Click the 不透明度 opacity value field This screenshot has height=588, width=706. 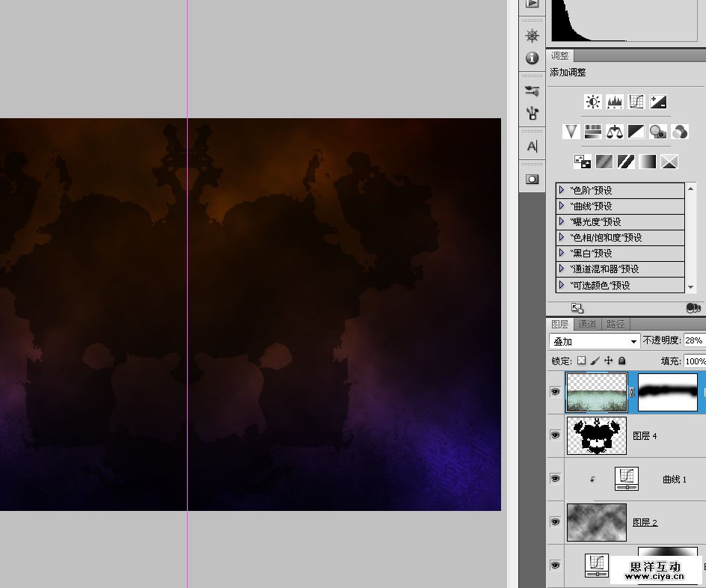[x=693, y=340]
